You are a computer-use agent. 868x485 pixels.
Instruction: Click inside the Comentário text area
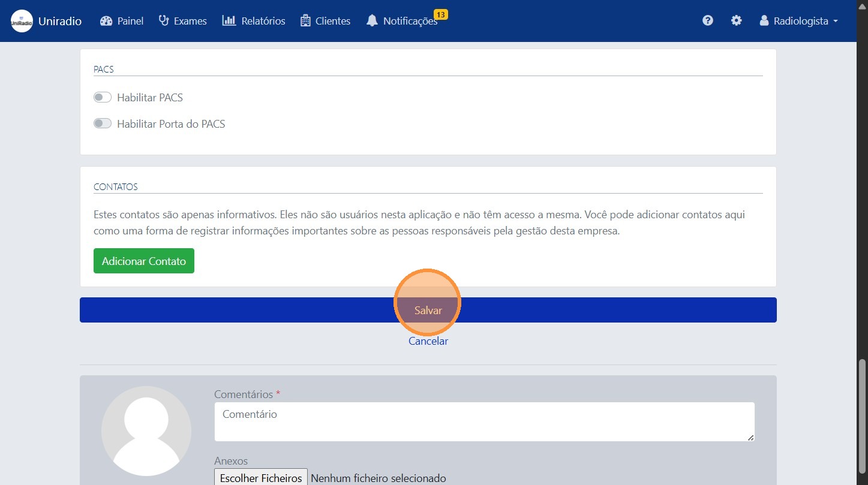[483, 421]
